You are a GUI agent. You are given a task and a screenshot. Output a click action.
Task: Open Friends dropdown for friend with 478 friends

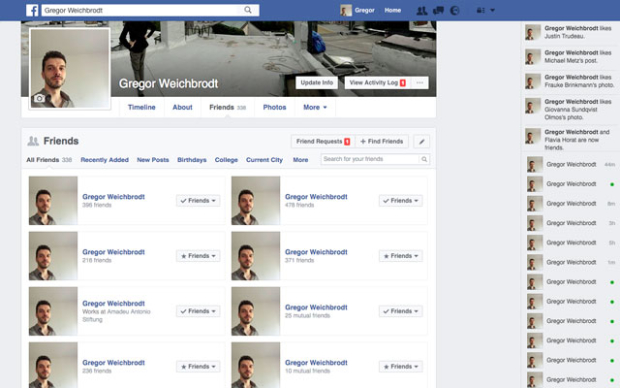(x=401, y=201)
